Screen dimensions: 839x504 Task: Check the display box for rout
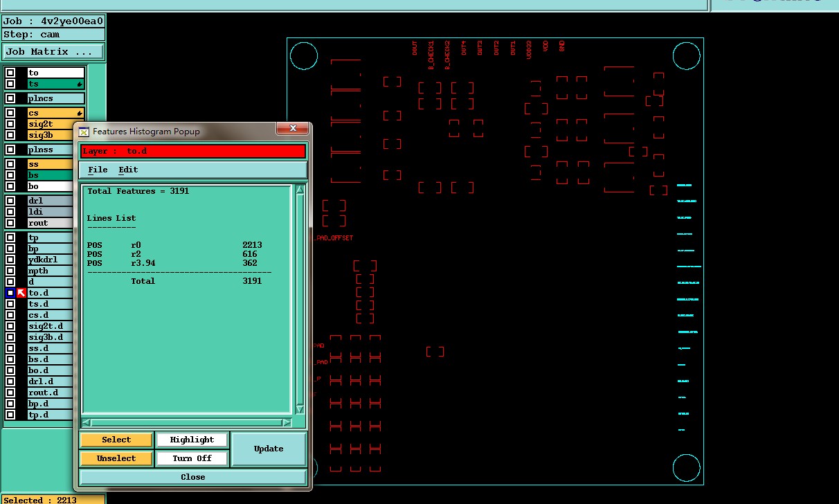10,223
